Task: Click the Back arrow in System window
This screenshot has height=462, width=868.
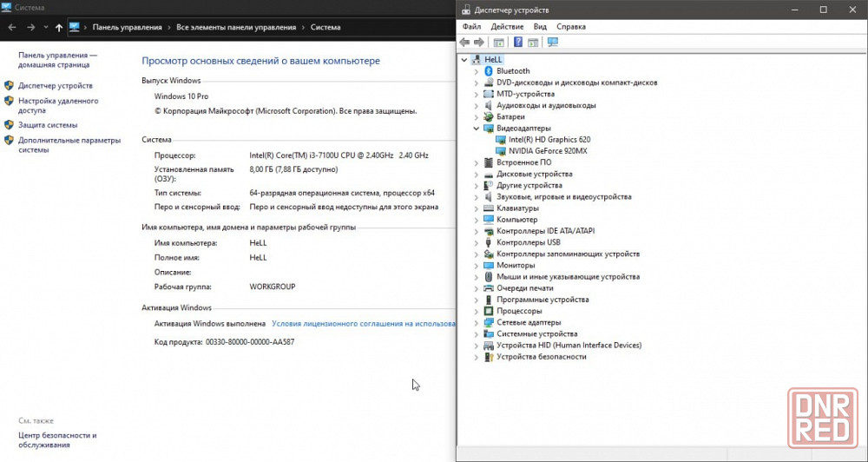Action: [12, 27]
